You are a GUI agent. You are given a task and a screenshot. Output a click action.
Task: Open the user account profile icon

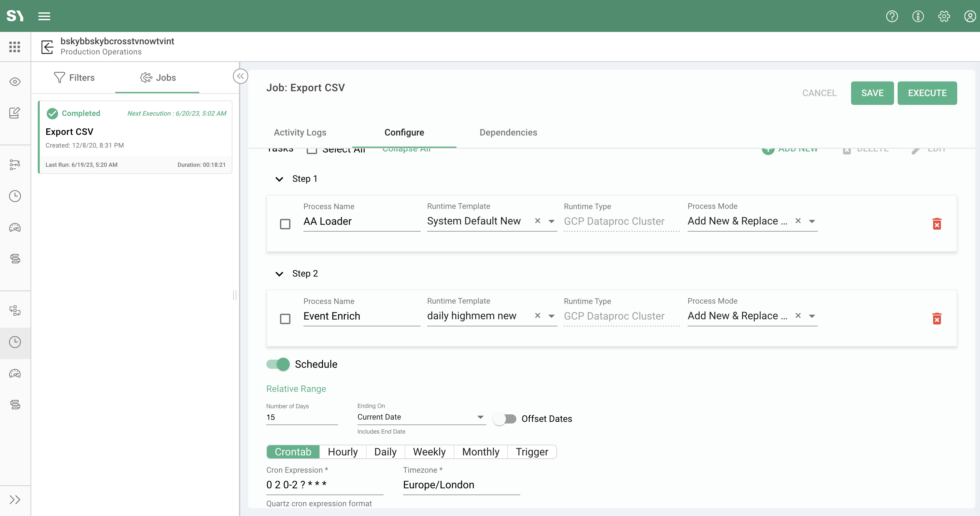click(x=970, y=16)
